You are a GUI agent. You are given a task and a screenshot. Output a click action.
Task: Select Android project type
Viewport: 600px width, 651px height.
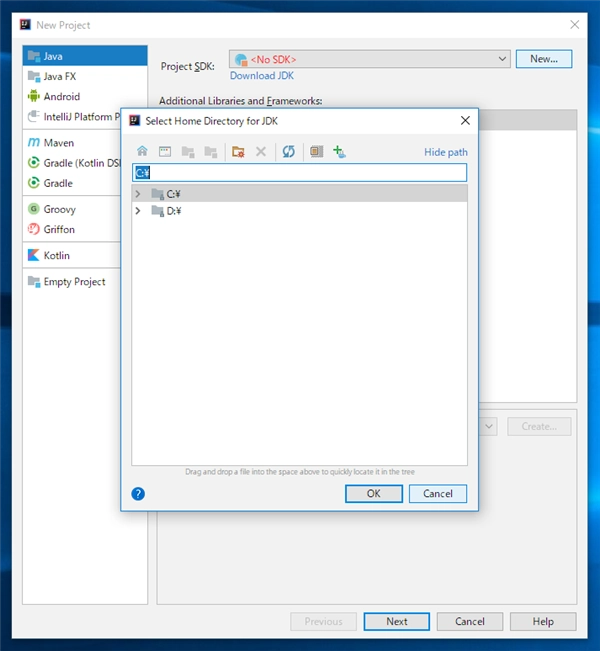pyautogui.click(x=85, y=96)
